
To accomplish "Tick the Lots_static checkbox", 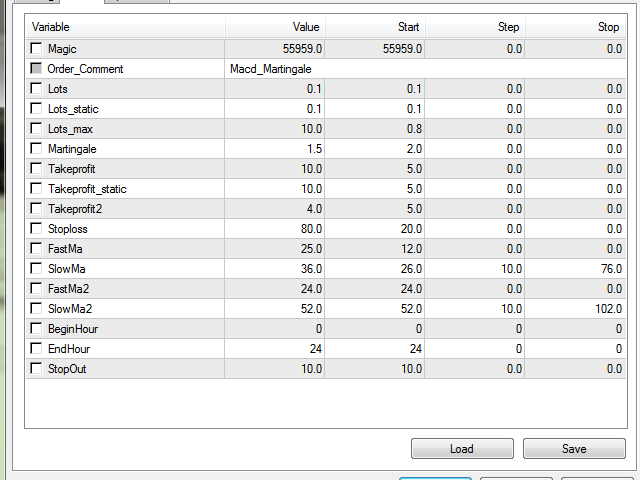I will click(x=36, y=108).
